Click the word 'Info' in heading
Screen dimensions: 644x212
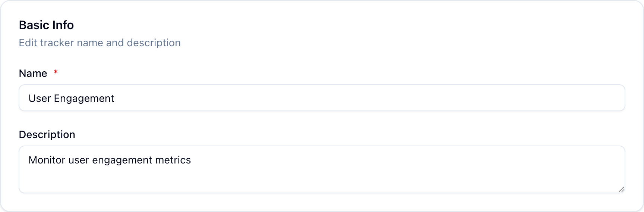(x=63, y=25)
